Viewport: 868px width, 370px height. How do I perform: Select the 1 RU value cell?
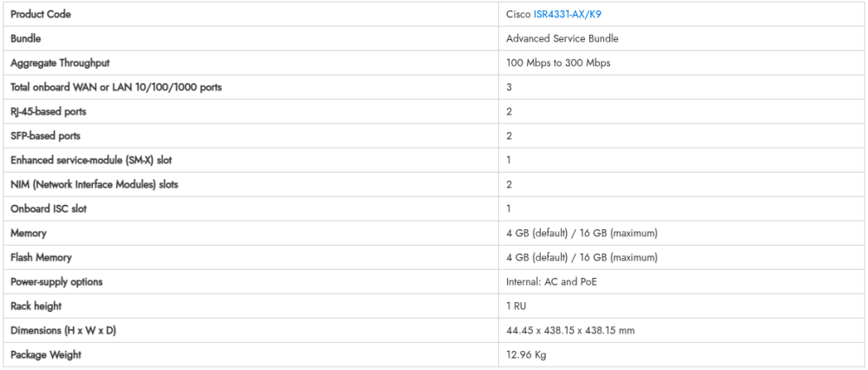point(516,306)
